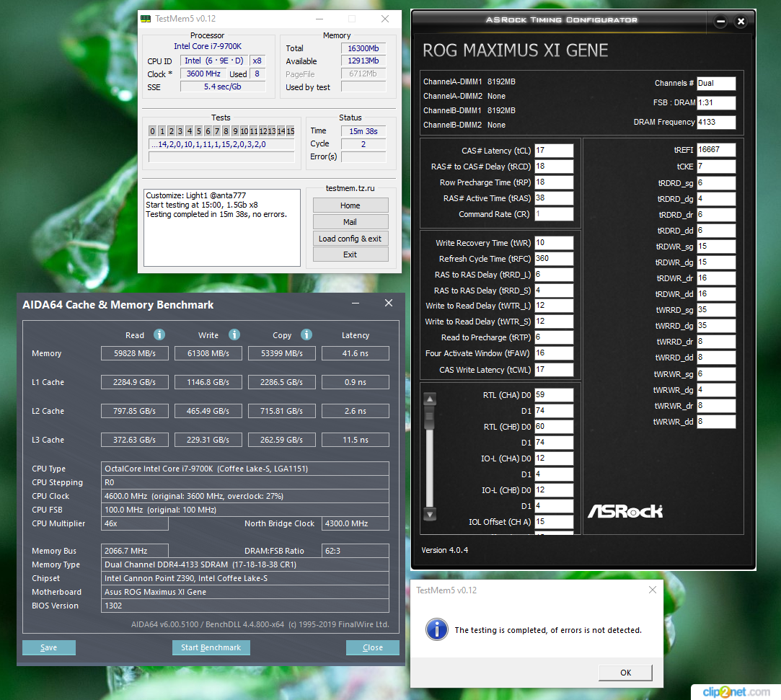Click the Write info icon in AIDA64
The width and height of the screenshot is (781, 700).
[234, 335]
